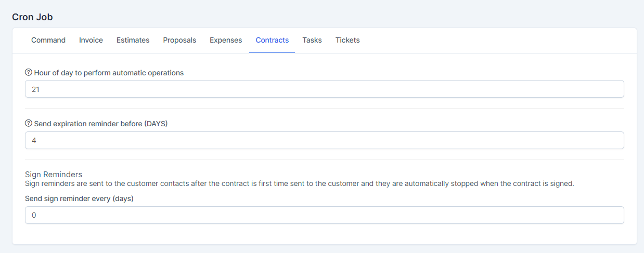Viewport: 644px width, 253px height.
Task: Focus the sign reminder every days field
Action: (x=324, y=215)
